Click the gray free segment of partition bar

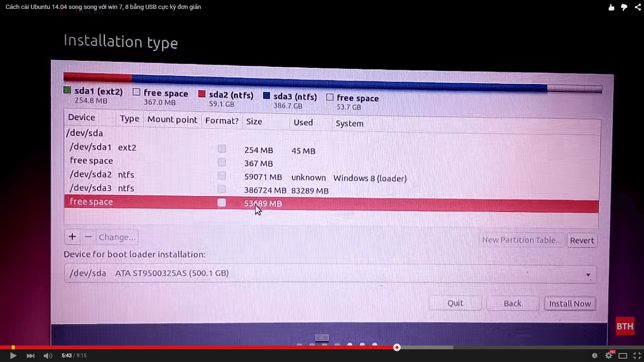[x=575, y=89]
